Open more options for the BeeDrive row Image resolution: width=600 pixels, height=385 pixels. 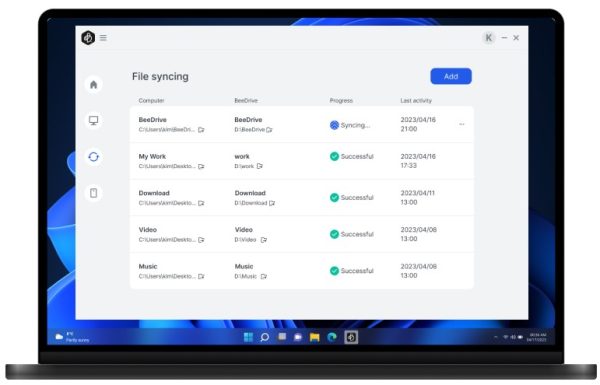click(461, 124)
